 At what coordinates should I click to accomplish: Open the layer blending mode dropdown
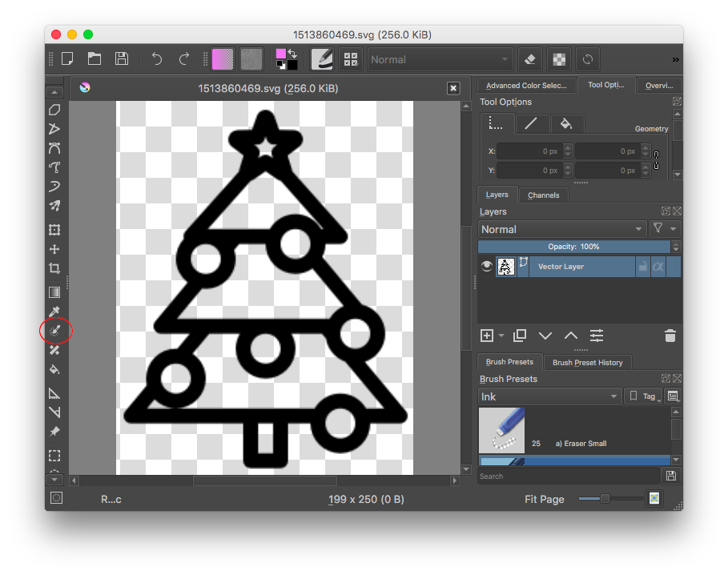pos(561,228)
